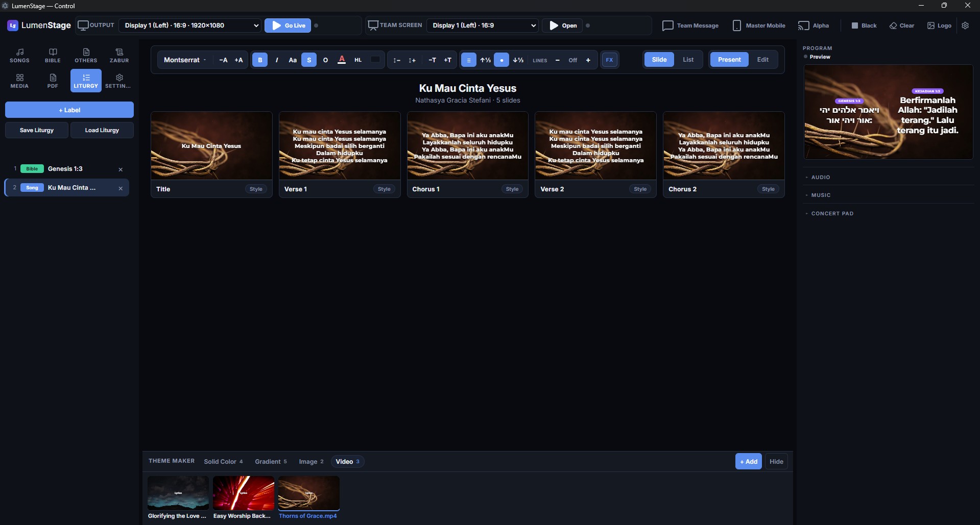The height and width of the screenshot is (525, 980).
Task: Decrease text size with −T
Action: click(x=432, y=60)
